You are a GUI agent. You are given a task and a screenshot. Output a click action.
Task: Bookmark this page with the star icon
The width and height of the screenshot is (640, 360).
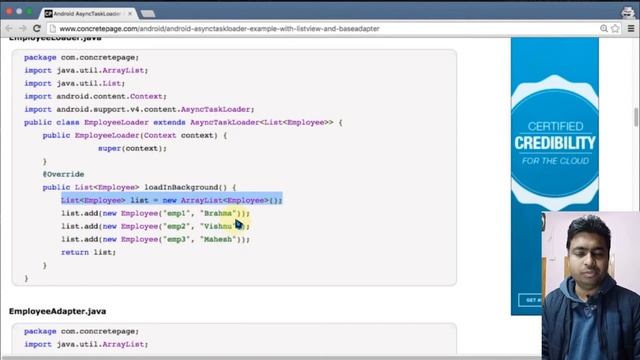(616, 29)
